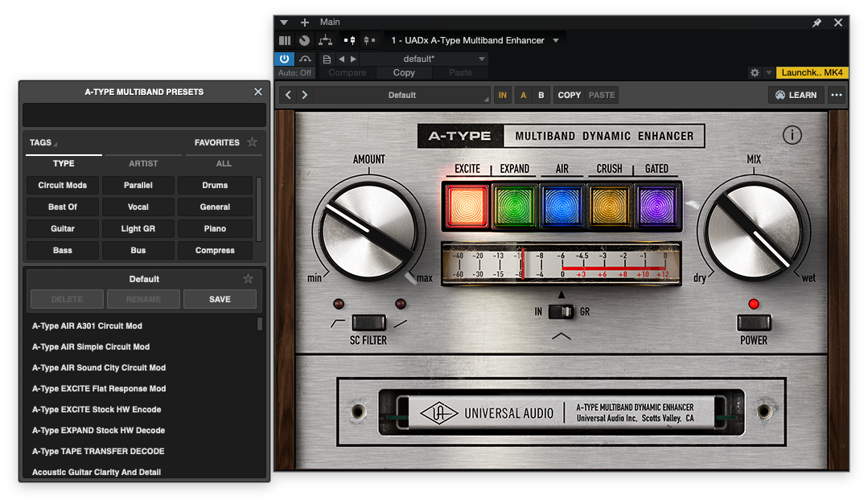This screenshot has height=504, width=868.
Task: Expand the TAGS sort arrow
Action: (56, 145)
